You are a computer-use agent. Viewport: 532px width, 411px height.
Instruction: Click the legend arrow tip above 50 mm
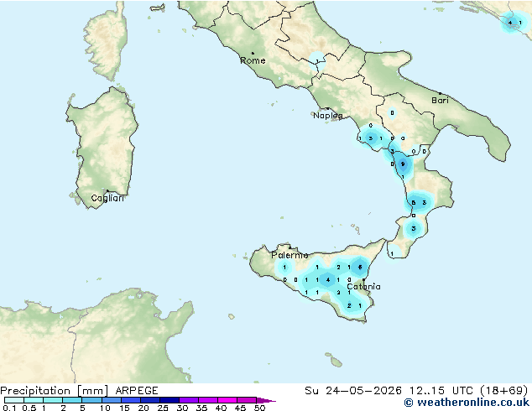coord(266,400)
